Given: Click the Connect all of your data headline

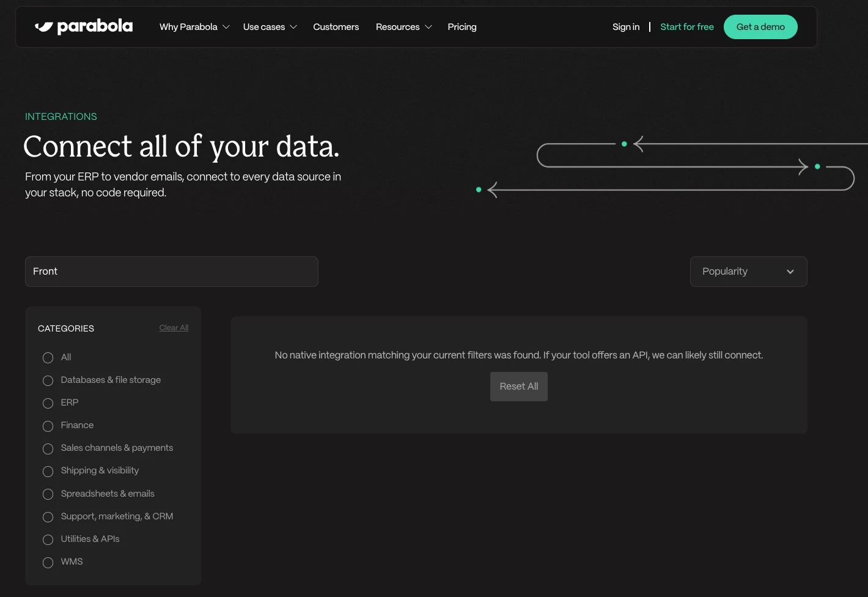Looking at the screenshot, I should [x=181, y=147].
